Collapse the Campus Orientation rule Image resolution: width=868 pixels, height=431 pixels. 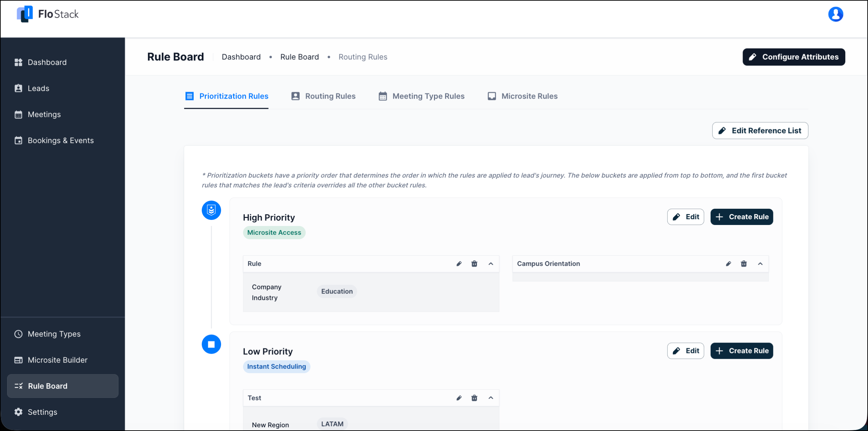(x=760, y=264)
